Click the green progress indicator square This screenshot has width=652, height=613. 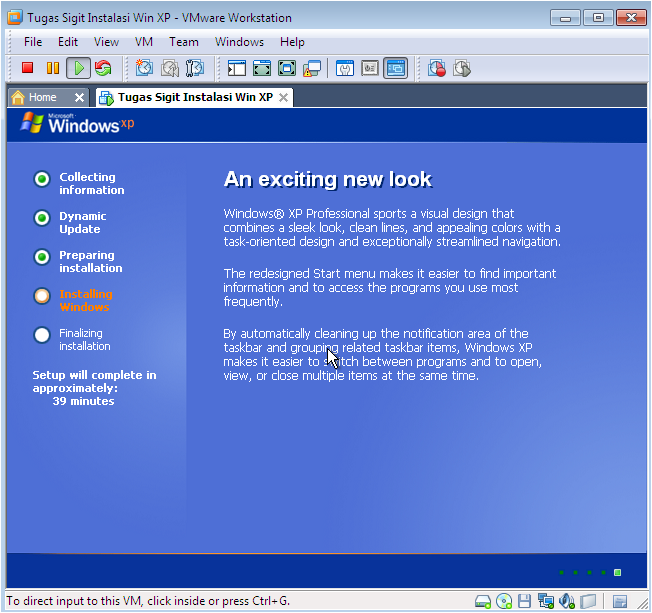[x=617, y=573]
